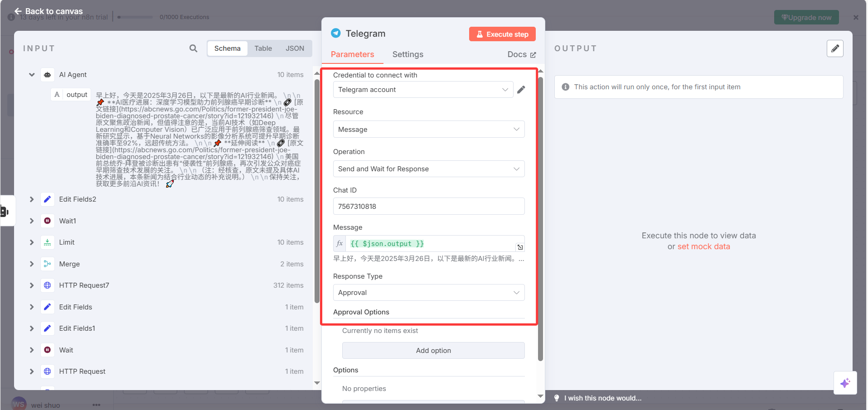This screenshot has height=410, width=868.
Task: Click the HTTP Request globe node icon
Action: pos(48,371)
